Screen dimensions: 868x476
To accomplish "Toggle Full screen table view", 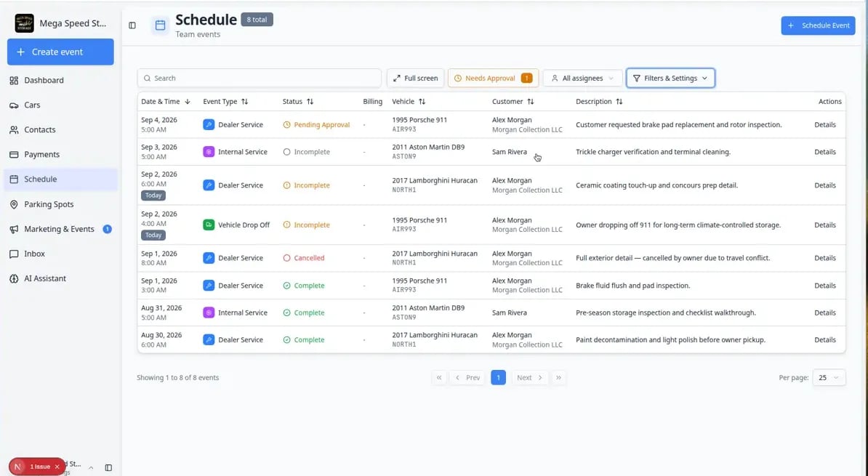I will pyautogui.click(x=415, y=78).
